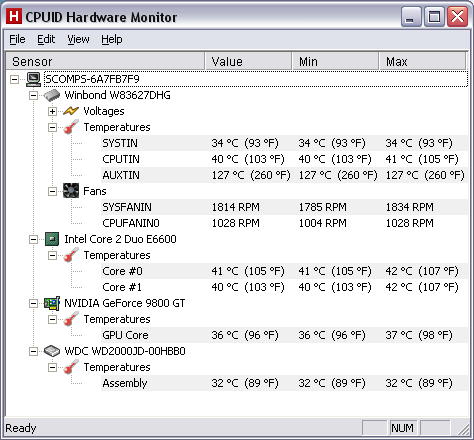Image resolution: width=474 pixels, height=440 pixels.
Task: Click the Voltages label
Action: (x=104, y=111)
